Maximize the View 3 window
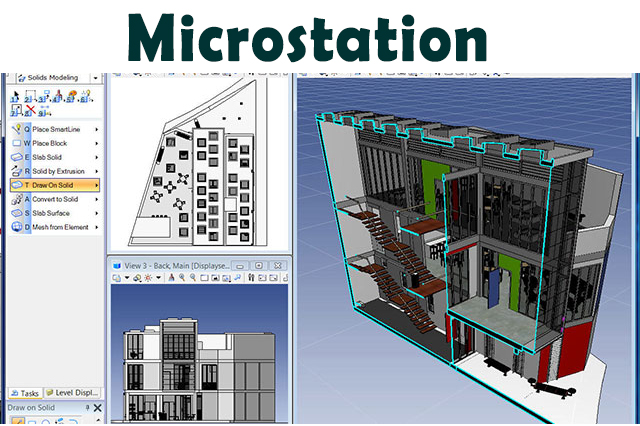This screenshot has height=426, width=640. pos(258,265)
